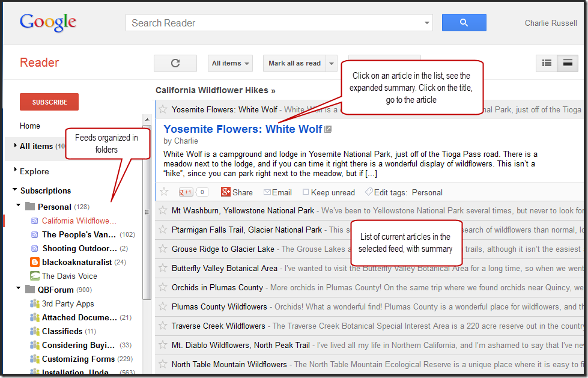
Task: Click The People's Van feed icon
Action: coord(34,234)
